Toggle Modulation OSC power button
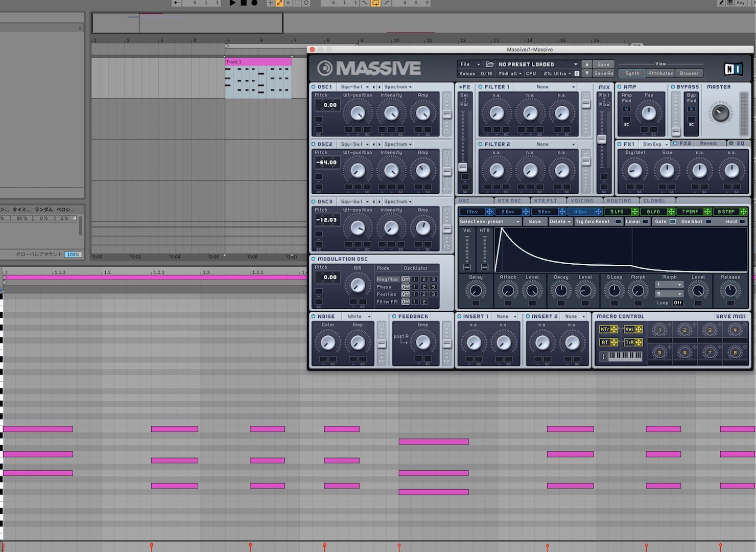Screen dimensions: 756x552 coord(314,259)
